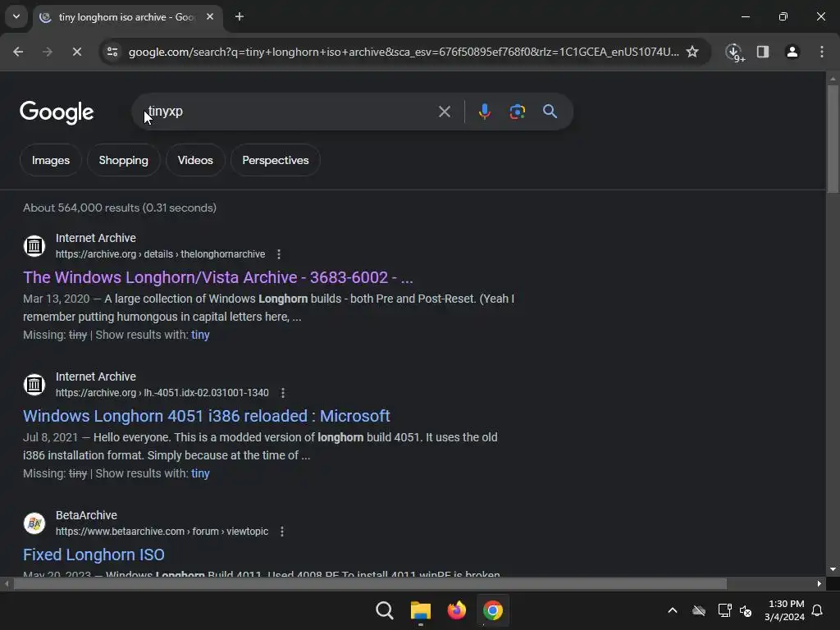Click 'https://archive.org › details › thelonghornarchive' text

click(160, 254)
